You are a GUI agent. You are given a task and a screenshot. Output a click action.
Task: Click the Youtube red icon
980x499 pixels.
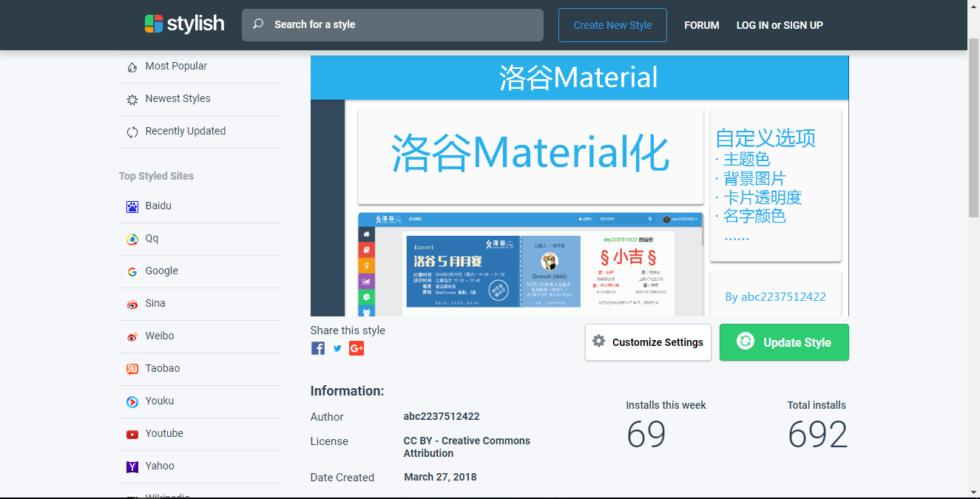[132, 435]
